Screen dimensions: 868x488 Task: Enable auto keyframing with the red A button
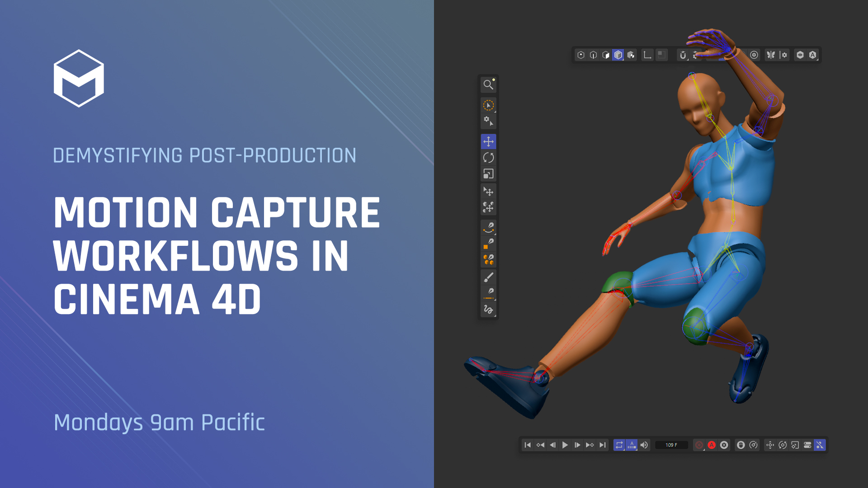coord(712,445)
